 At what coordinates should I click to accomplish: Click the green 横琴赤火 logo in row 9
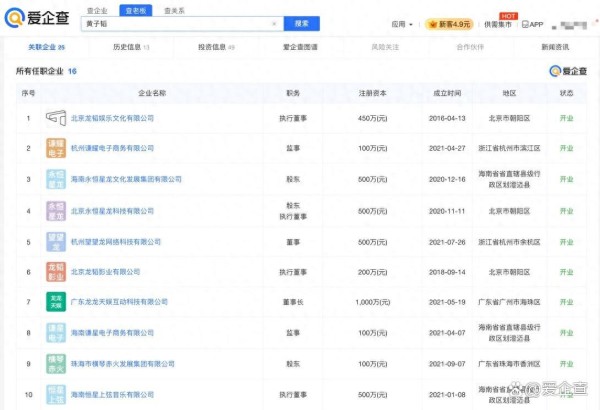(56, 364)
